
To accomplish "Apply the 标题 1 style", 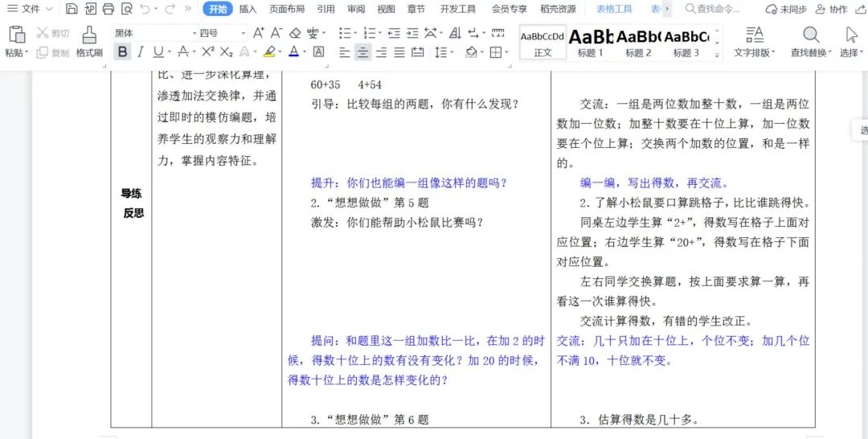I will [x=590, y=43].
